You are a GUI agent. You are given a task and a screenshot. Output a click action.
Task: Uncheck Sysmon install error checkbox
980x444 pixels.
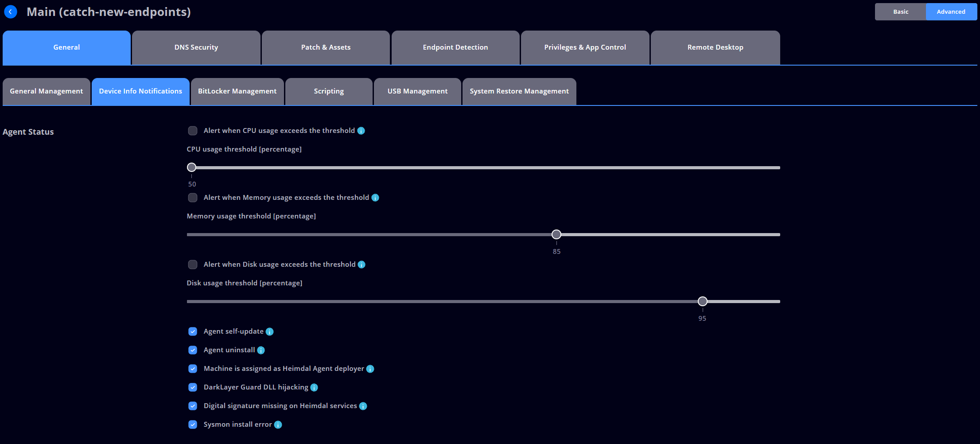[193, 425]
